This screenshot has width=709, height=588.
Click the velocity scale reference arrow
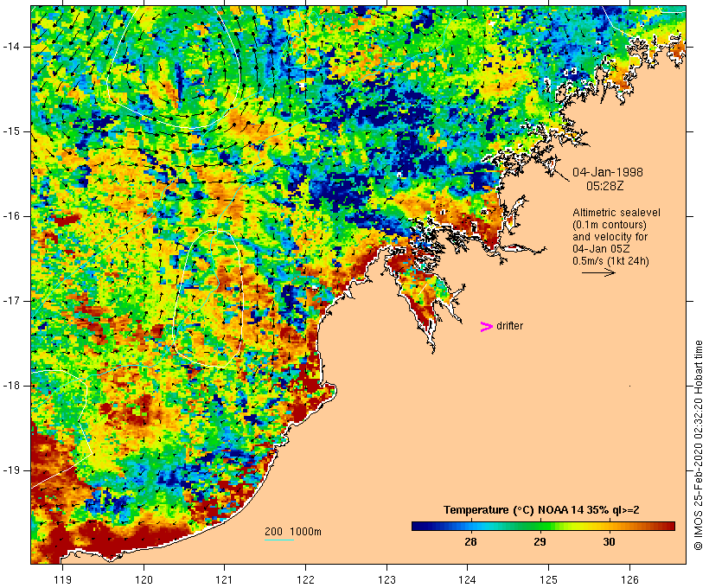tap(598, 272)
